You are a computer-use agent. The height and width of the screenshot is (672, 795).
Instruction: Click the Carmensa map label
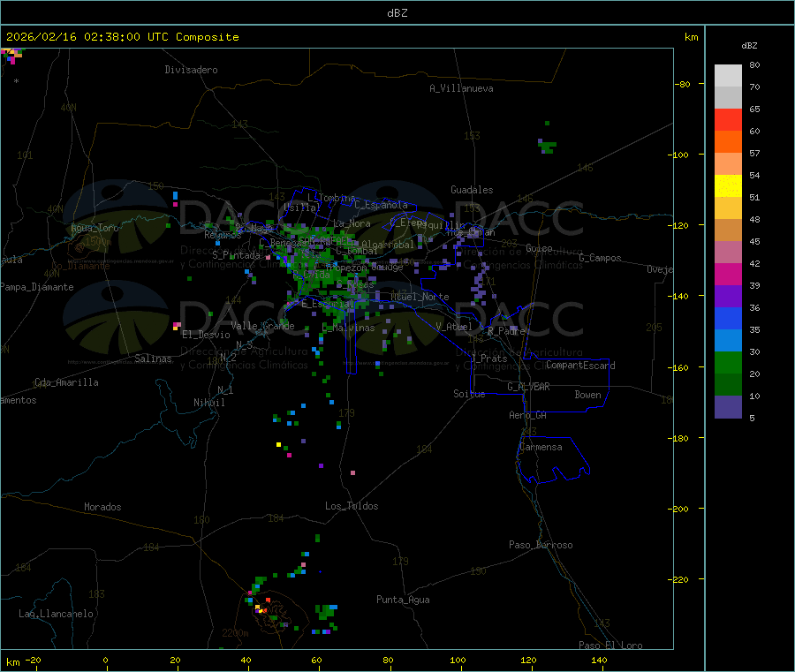coord(541,447)
